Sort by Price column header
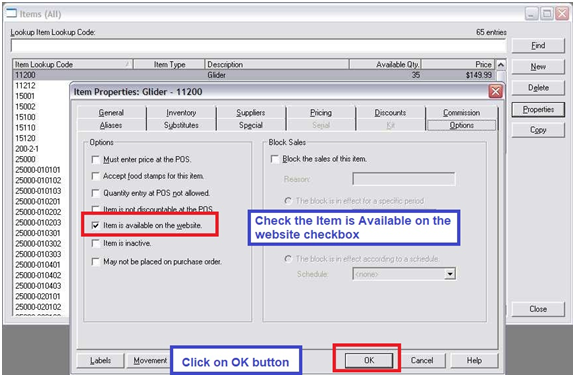This screenshot has height=377, width=575. click(458, 65)
